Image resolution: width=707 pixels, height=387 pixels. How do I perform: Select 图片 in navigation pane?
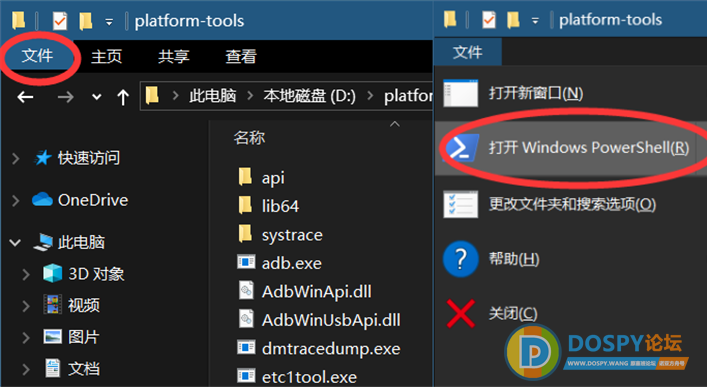click(83, 337)
